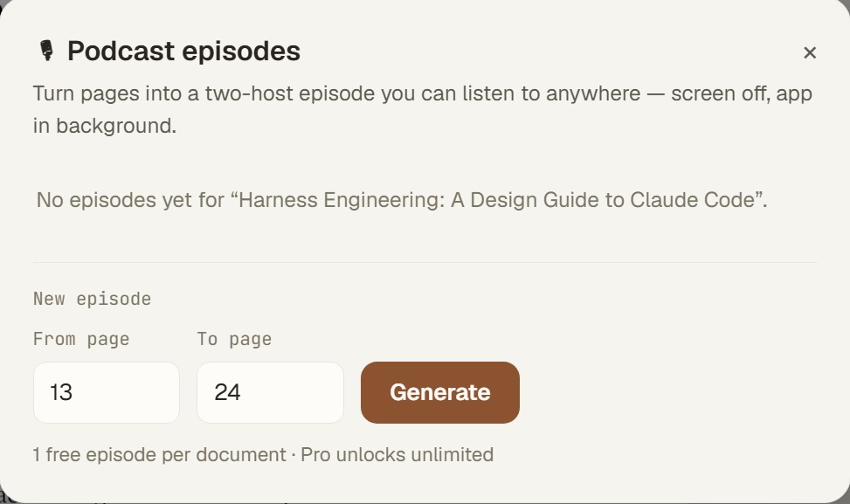Image resolution: width=850 pixels, height=504 pixels.
Task: Click the microphone icon beside Podcast episodes
Action: (47, 51)
